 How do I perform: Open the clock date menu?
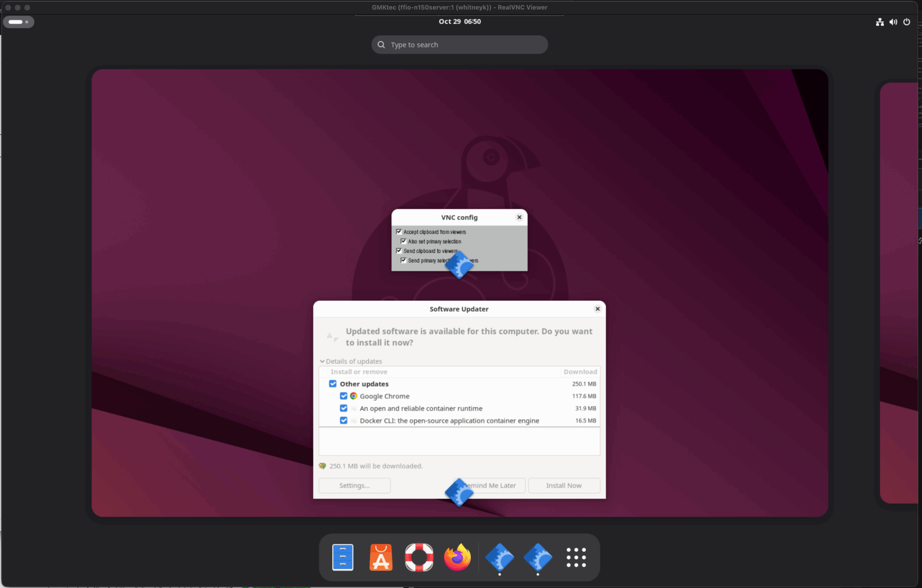[460, 22]
